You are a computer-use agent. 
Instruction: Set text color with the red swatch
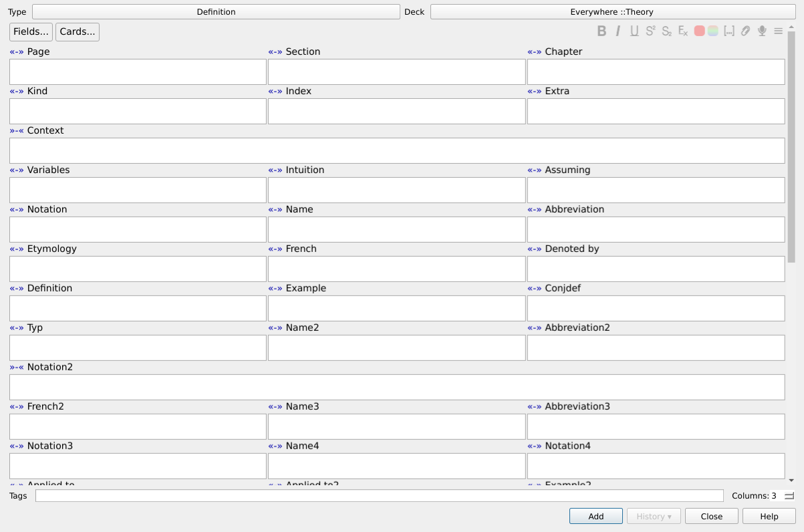point(699,31)
